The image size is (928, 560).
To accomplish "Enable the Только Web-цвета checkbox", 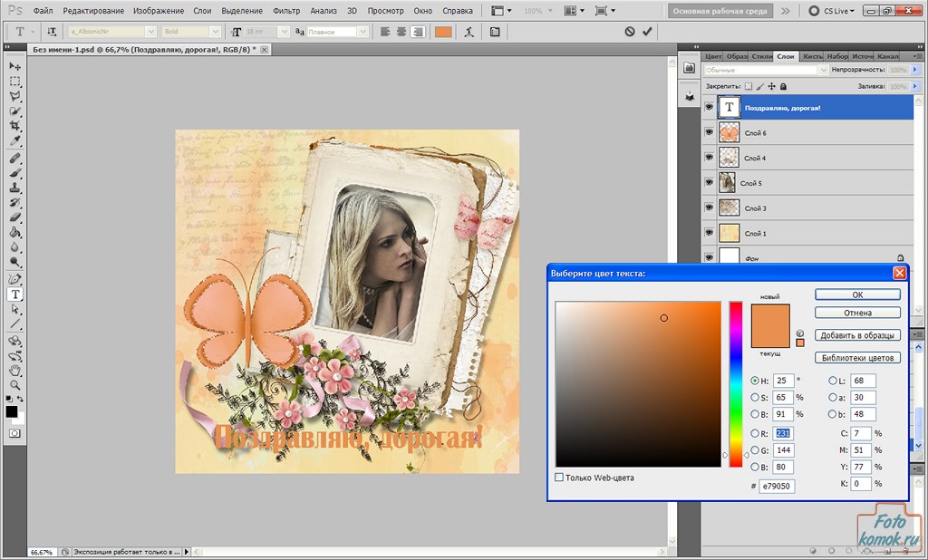I will 559,478.
